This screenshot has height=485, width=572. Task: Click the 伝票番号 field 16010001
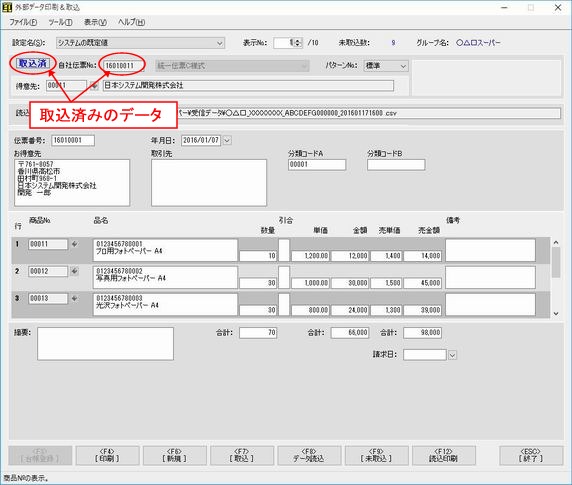(x=73, y=140)
